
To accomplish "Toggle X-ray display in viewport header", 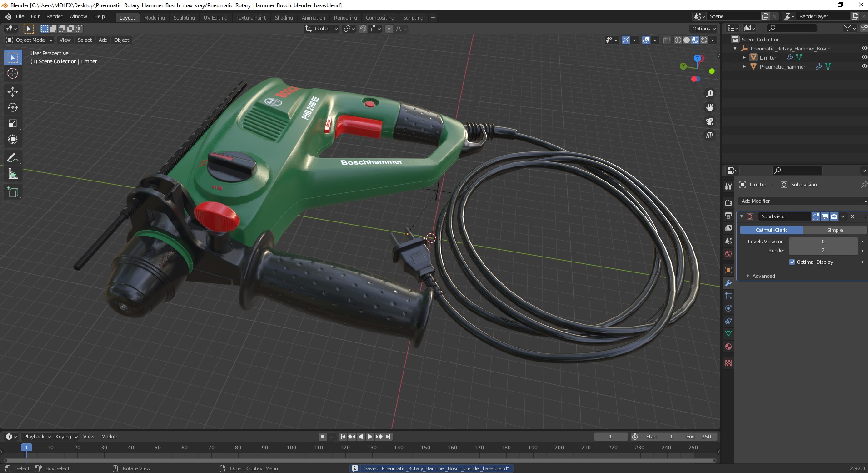I will click(666, 40).
